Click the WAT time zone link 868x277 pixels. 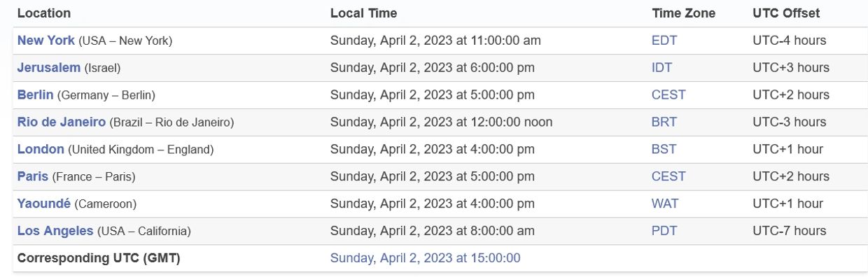665,204
